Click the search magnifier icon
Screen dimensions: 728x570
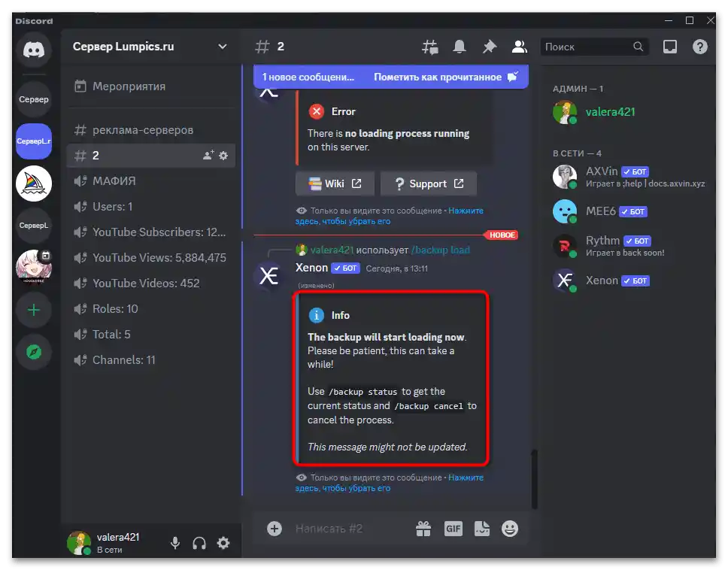pos(638,47)
